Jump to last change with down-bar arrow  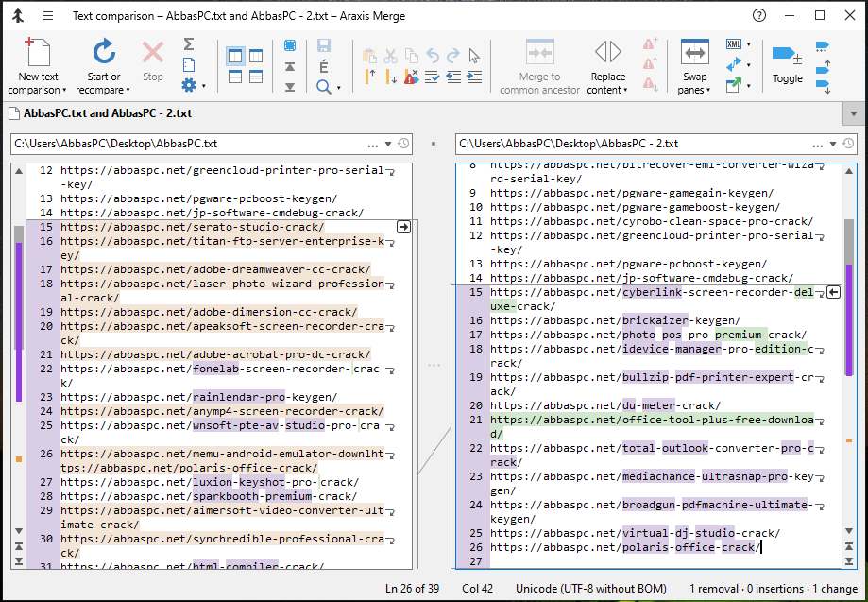click(290, 87)
